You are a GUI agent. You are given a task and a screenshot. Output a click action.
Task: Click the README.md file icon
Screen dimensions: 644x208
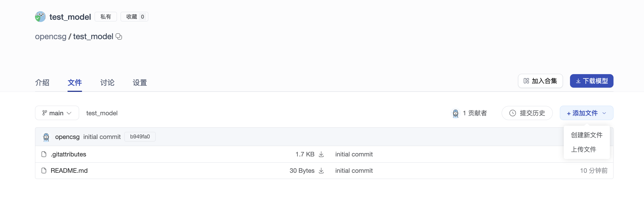point(44,171)
